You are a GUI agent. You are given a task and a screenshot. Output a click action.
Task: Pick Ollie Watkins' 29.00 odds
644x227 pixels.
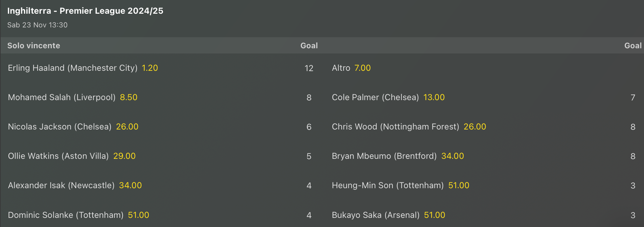(x=124, y=156)
